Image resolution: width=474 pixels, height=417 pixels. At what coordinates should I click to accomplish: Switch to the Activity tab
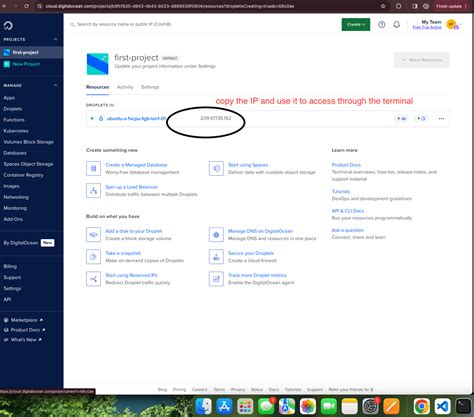125,87
